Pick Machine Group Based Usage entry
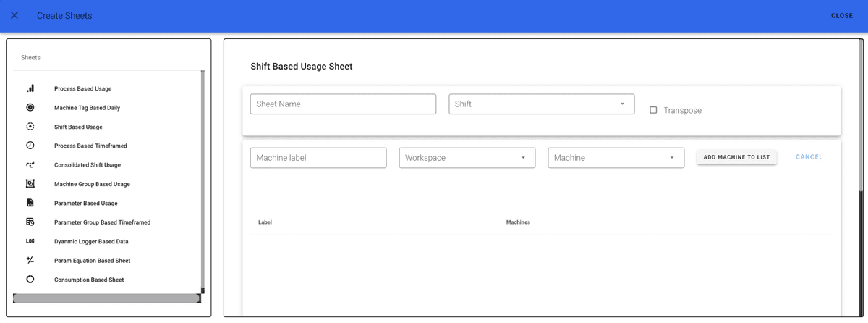 [92, 184]
